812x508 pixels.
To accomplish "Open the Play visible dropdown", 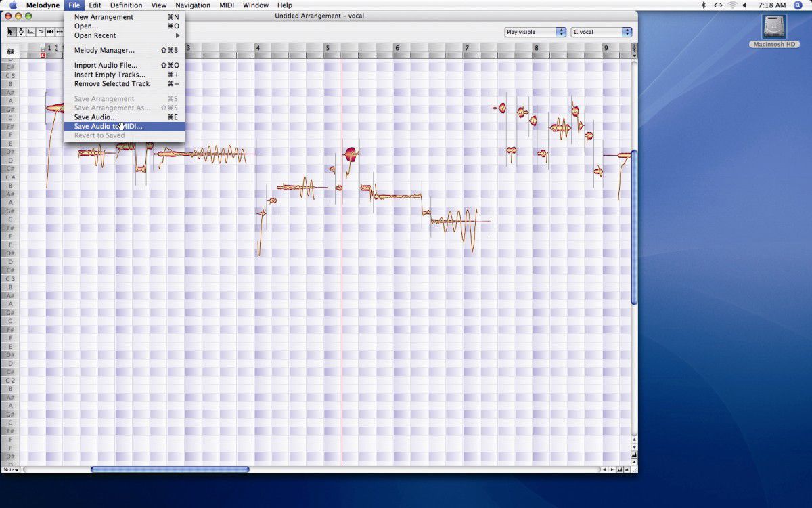I will tap(535, 32).
